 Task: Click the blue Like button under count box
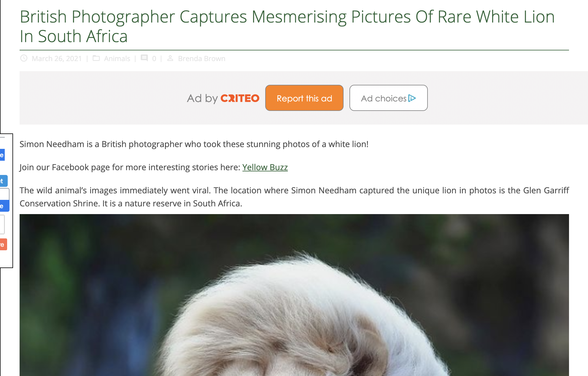[x=4, y=206]
